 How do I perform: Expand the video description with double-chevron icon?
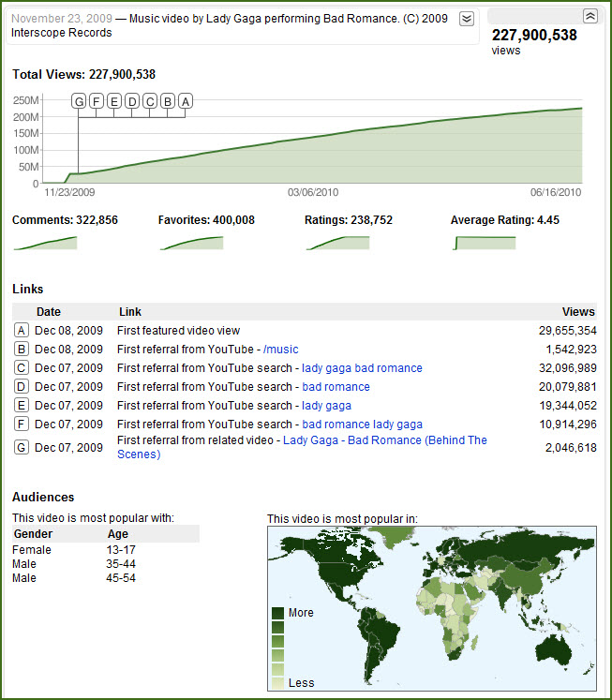point(467,19)
